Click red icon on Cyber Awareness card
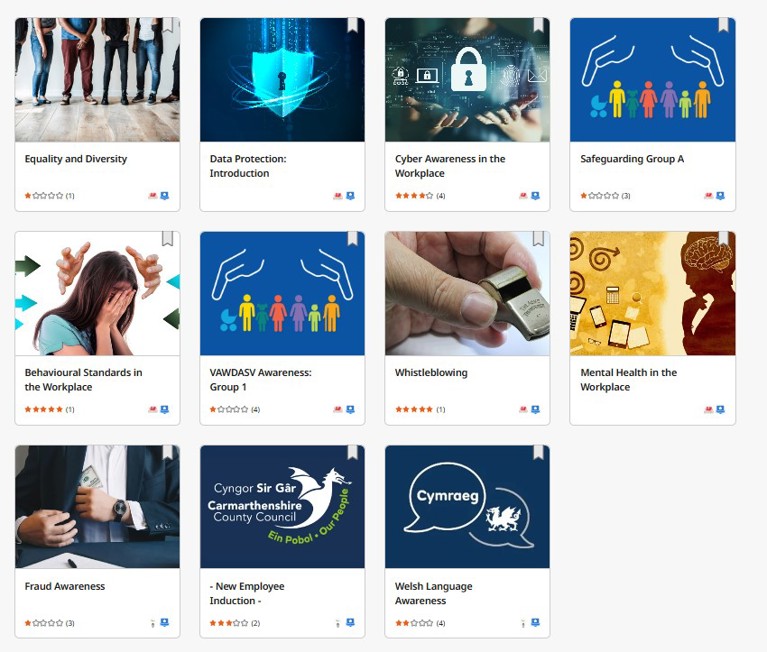This screenshot has height=652, width=767. coord(523,196)
